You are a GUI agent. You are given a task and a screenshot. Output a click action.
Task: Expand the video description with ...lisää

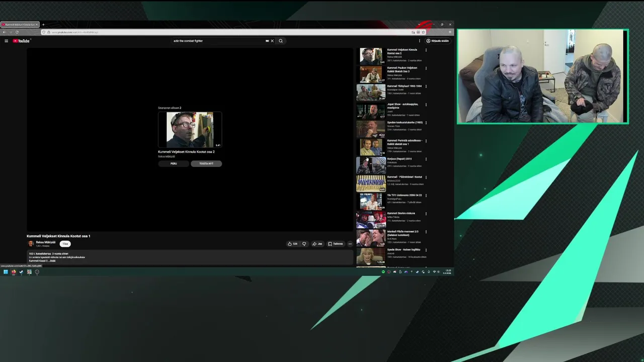[x=52, y=261]
